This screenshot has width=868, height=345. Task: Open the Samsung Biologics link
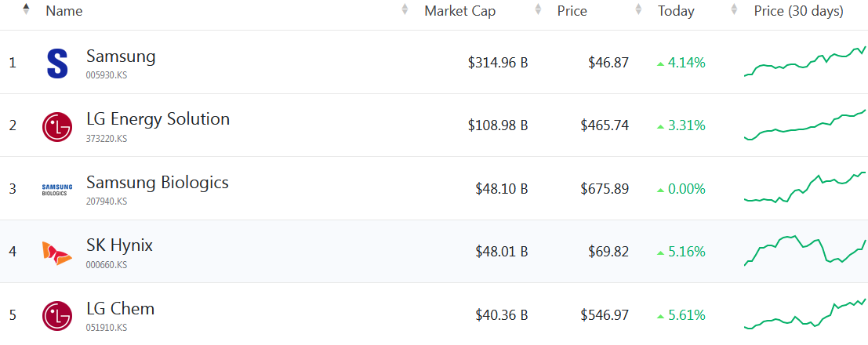[157, 183]
